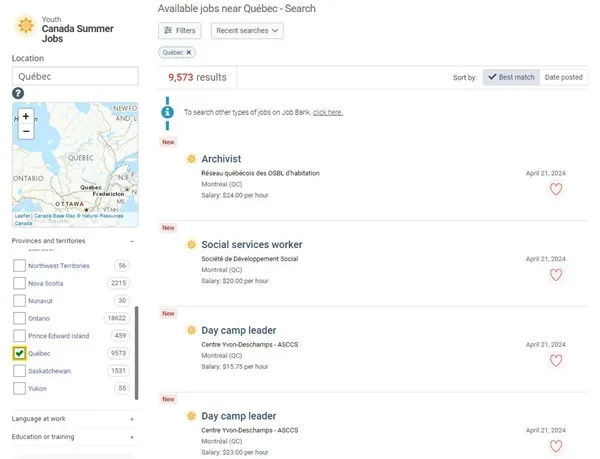
Task: Favourite the $15.75 Day camp leader job
Action: (556, 360)
